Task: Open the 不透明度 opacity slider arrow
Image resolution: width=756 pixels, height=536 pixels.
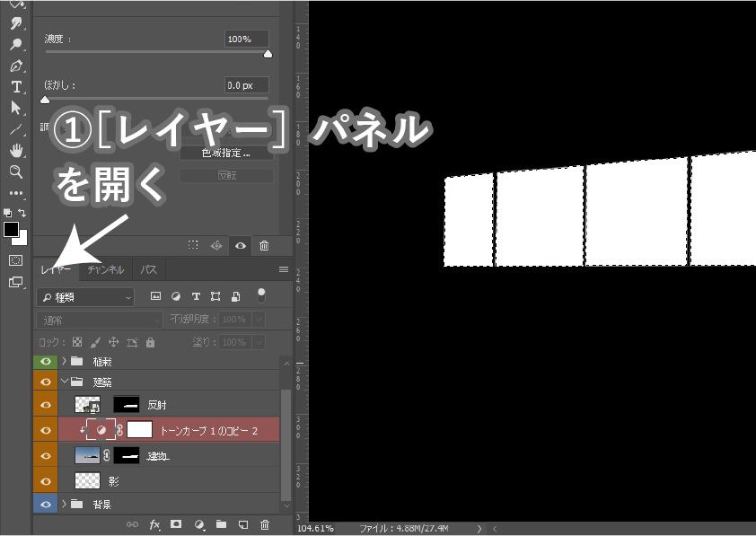Action: pos(259,319)
